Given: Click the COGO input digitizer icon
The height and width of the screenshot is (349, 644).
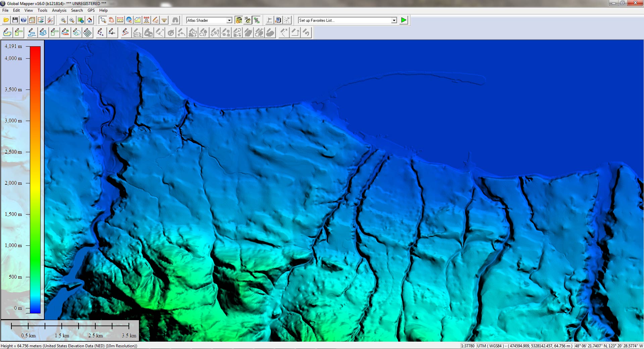Looking at the screenshot, I should point(65,33).
